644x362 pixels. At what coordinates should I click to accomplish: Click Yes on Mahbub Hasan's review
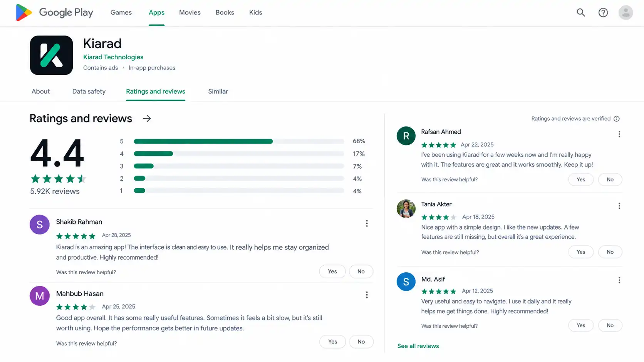pyautogui.click(x=332, y=342)
